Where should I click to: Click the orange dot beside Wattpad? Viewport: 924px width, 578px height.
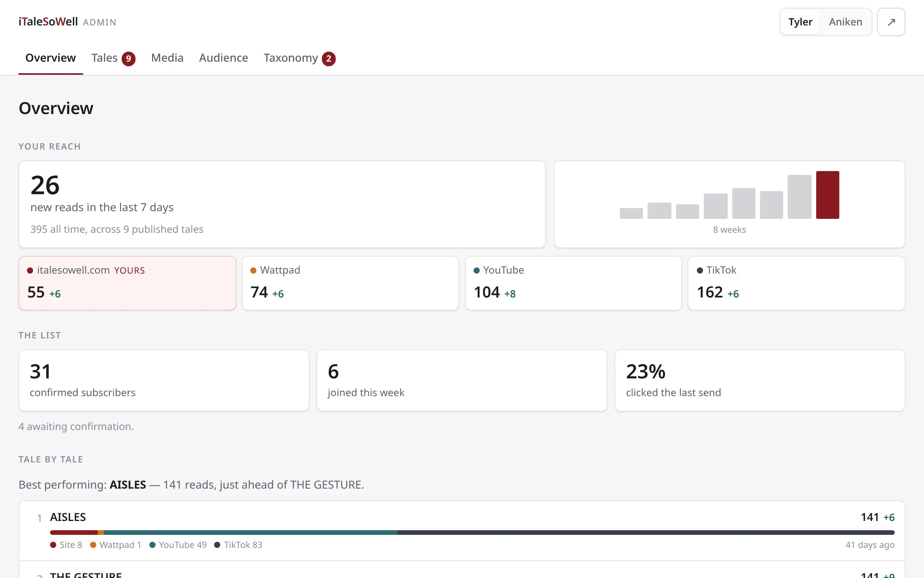[253, 271]
